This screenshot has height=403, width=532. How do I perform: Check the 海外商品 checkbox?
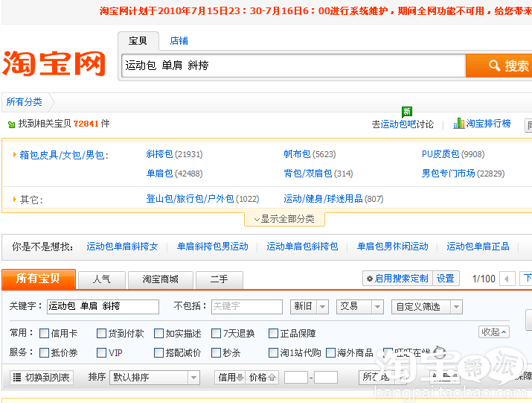coord(331,352)
